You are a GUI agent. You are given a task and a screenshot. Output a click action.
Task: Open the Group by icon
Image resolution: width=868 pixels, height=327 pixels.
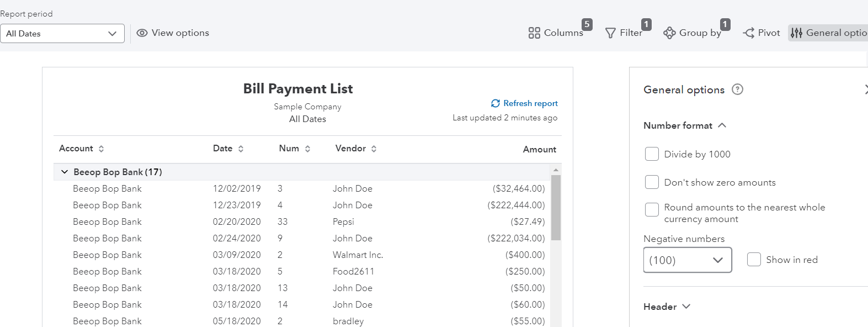[669, 33]
